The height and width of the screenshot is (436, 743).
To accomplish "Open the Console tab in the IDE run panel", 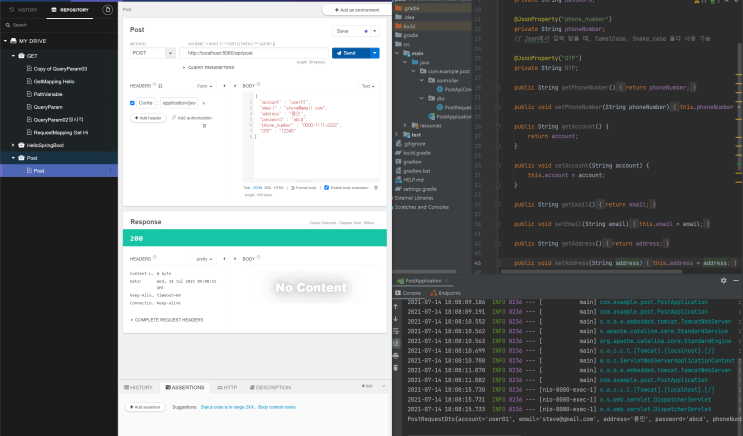I will (408, 293).
